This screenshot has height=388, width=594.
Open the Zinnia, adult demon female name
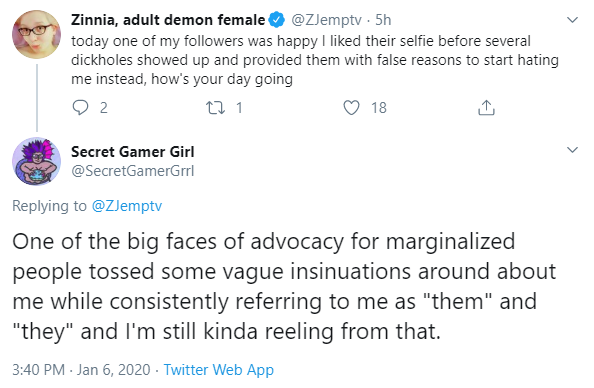(168, 20)
